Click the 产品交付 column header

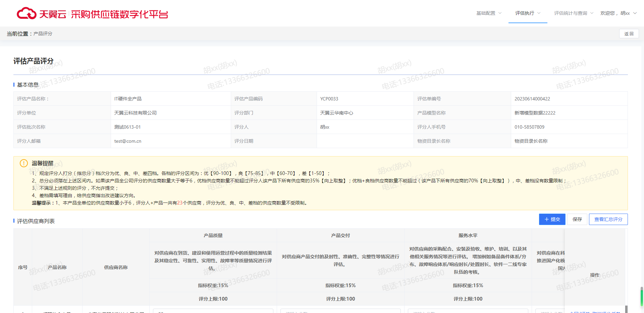pos(340,235)
